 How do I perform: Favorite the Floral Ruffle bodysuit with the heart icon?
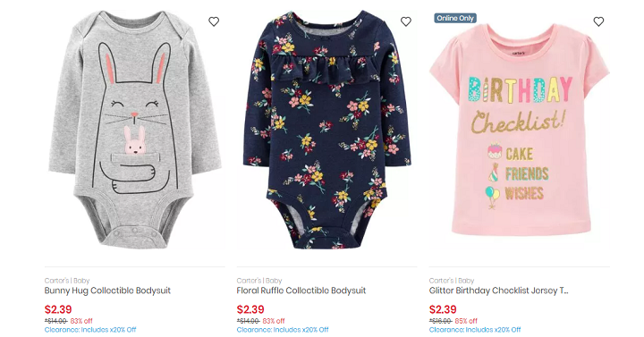[x=406, y=21]
